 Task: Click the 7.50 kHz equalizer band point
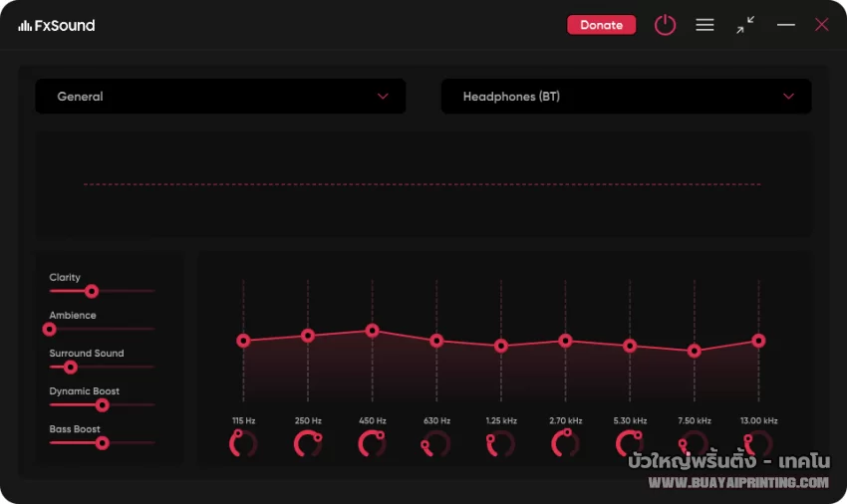[695, 351]
